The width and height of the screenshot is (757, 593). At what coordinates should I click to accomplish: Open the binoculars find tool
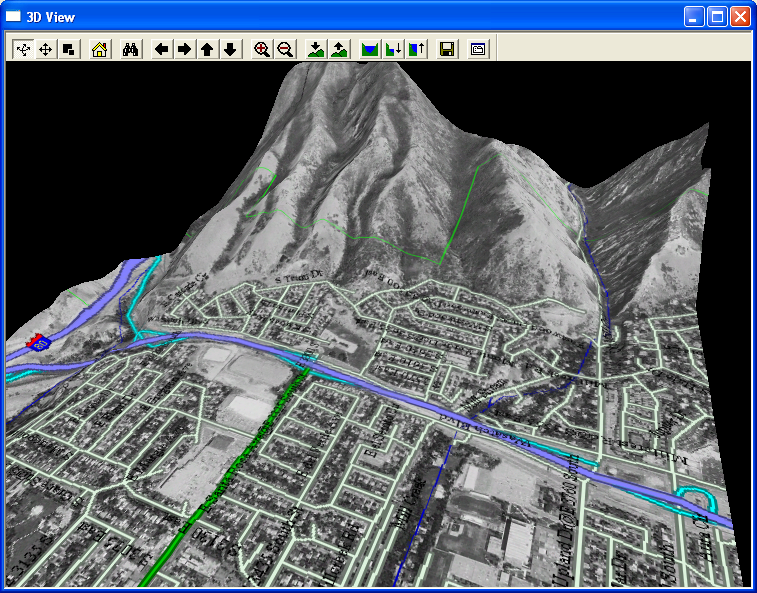tap(130, 49)
